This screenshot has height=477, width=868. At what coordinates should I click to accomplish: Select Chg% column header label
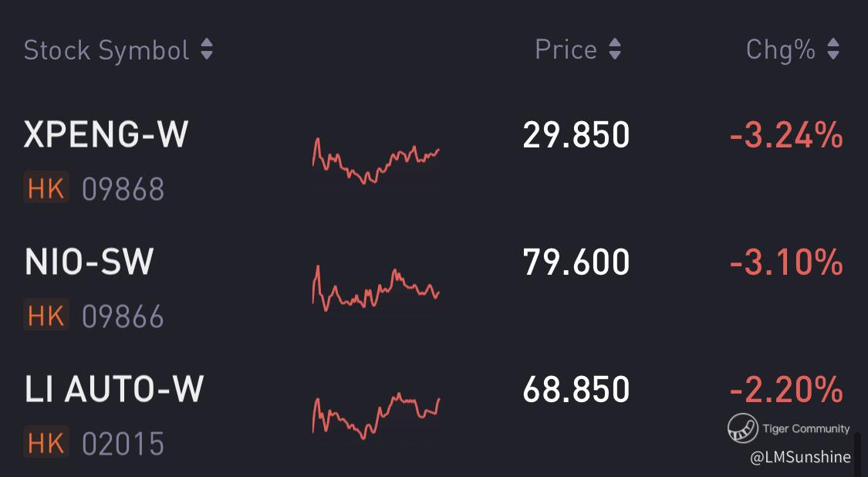tap(780, 50)
